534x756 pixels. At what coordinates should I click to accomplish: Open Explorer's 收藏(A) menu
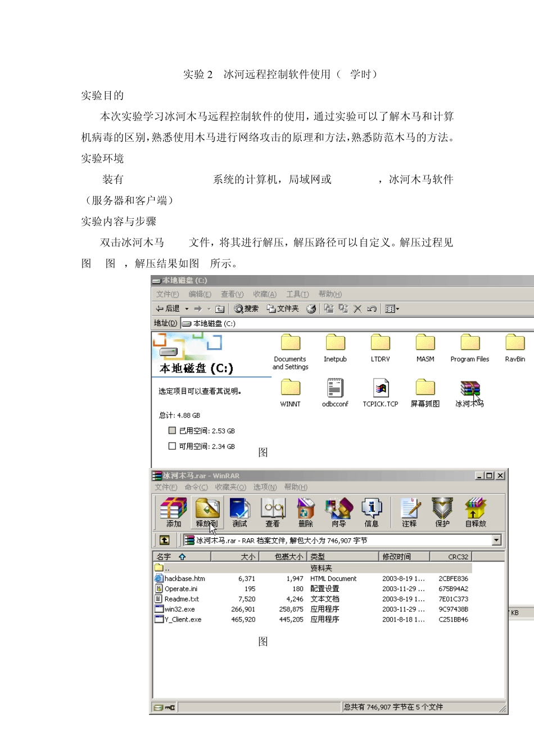coord(265,294)
